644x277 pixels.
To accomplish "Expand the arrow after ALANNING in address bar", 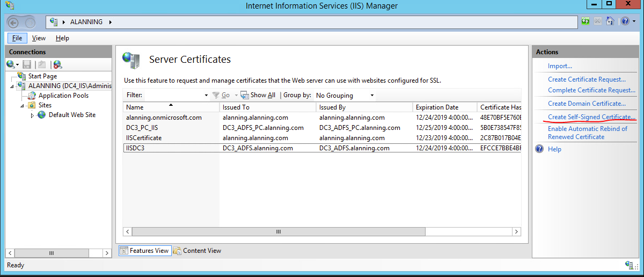I will coord(111,22).
